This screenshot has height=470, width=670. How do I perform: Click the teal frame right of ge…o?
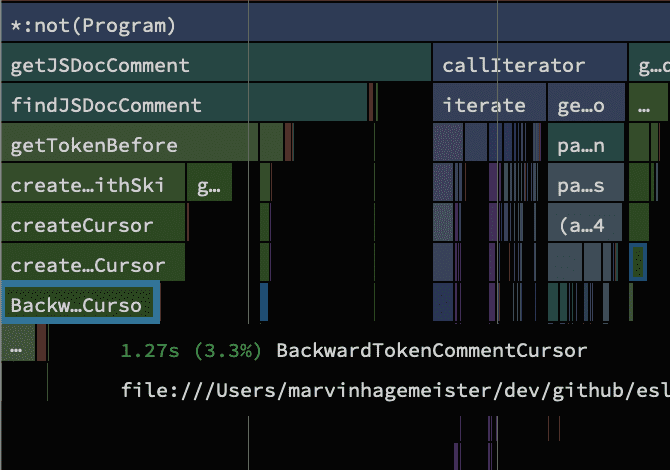(650, 105)
